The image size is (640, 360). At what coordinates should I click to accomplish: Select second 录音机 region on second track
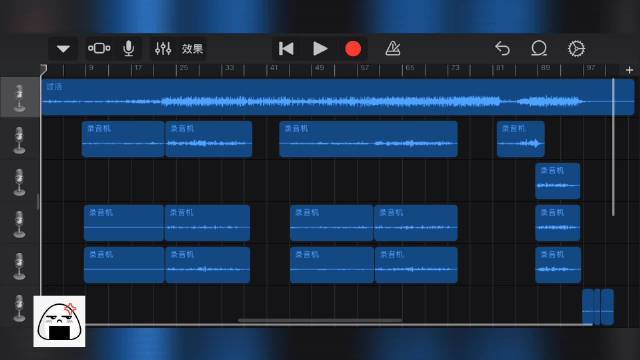[x=209, y=139]
